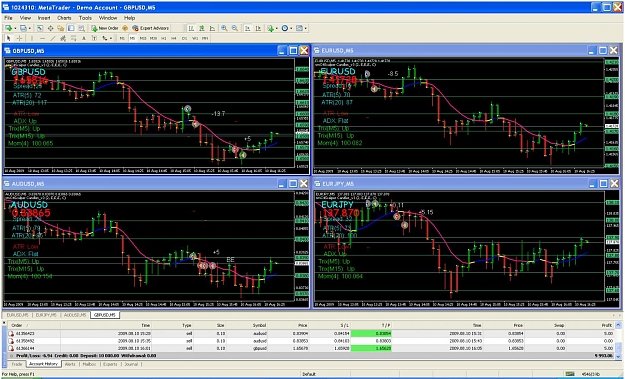Open the File menu
This screenshot has width=625, height=379.
click(x=8, y=18)
